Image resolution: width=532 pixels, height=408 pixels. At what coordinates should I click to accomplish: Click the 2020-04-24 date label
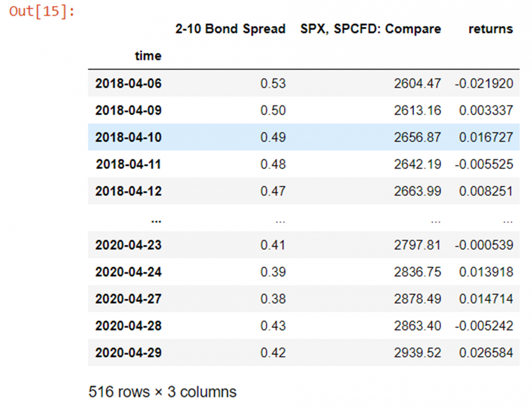coord(128,272)
